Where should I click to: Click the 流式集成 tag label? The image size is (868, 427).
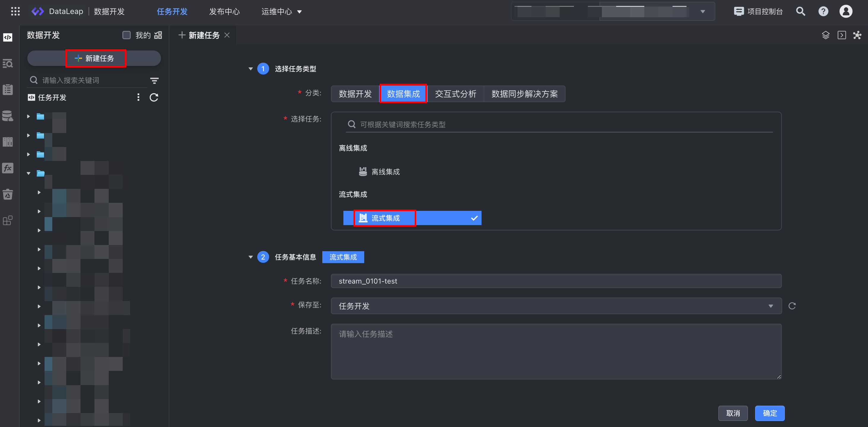pos(343,257)
